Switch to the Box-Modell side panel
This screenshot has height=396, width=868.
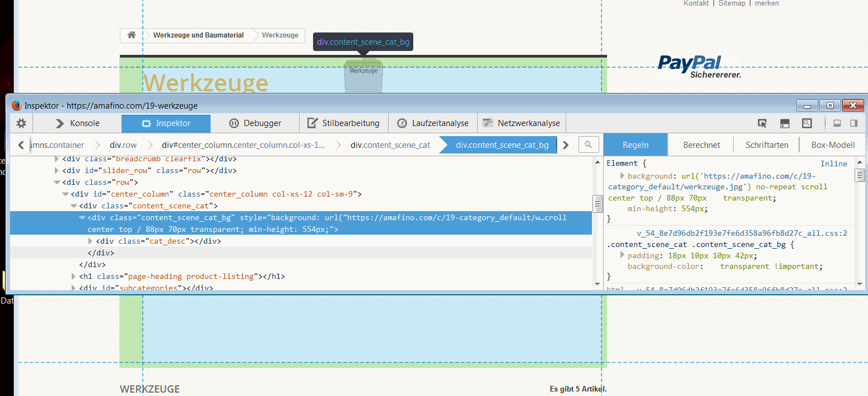(833, 145)
